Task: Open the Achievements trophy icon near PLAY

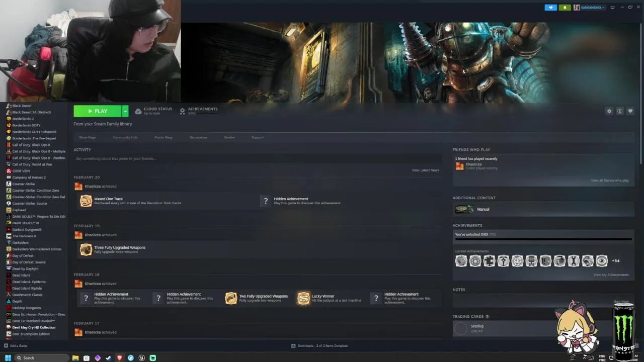Action: [183, 111]
